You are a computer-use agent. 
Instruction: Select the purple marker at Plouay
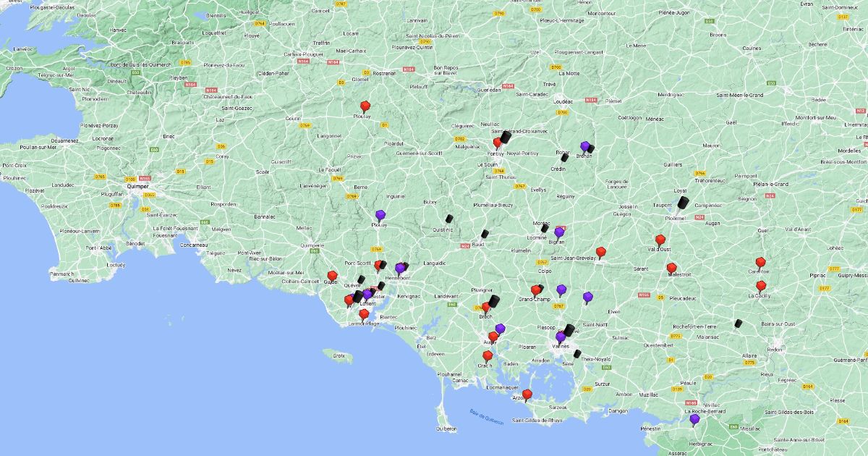380,215
